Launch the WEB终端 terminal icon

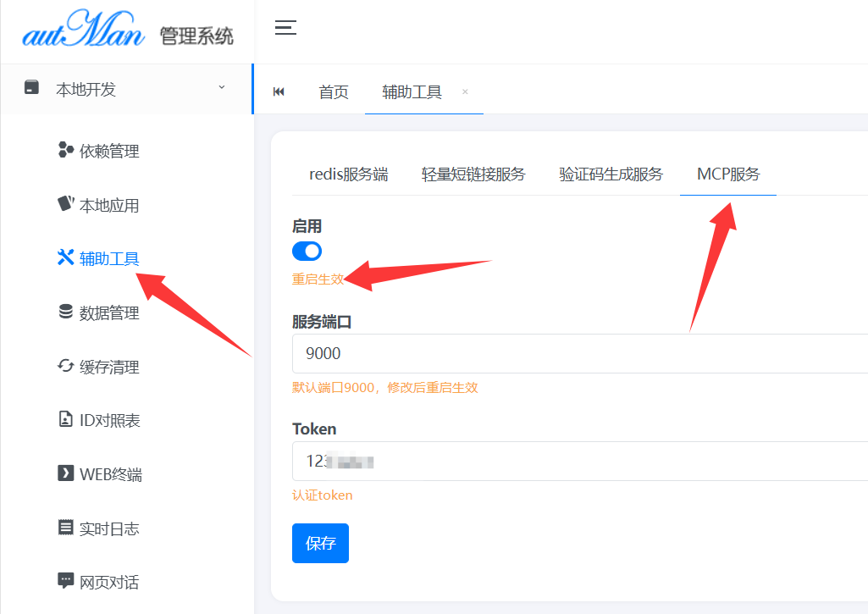pos(65,473)
